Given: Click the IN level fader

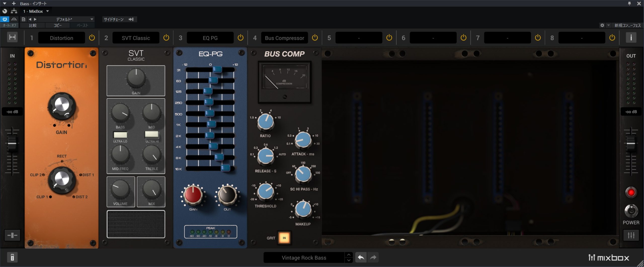Looking at the screenshot, I should (x=12, y=144).
